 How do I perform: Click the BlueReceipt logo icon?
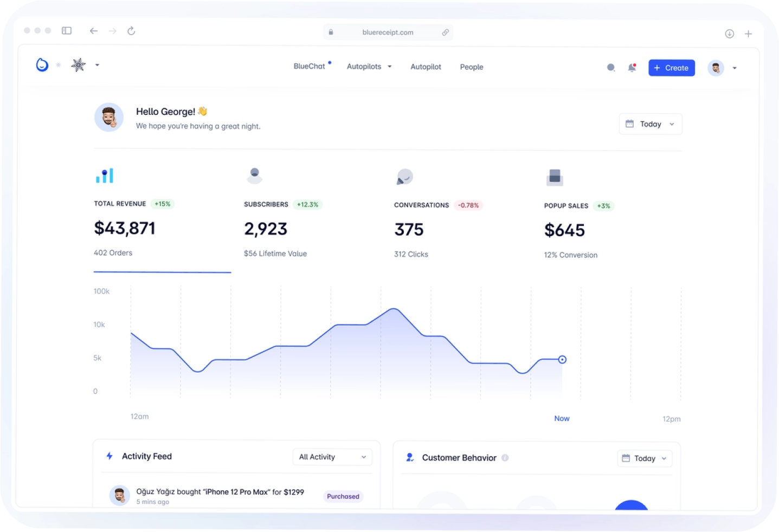pos(42,65)
